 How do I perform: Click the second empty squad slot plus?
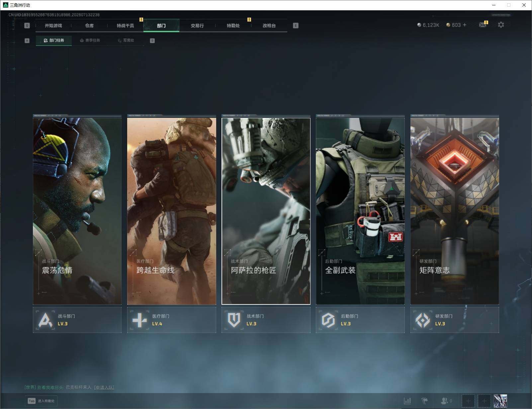click(484, 401)
